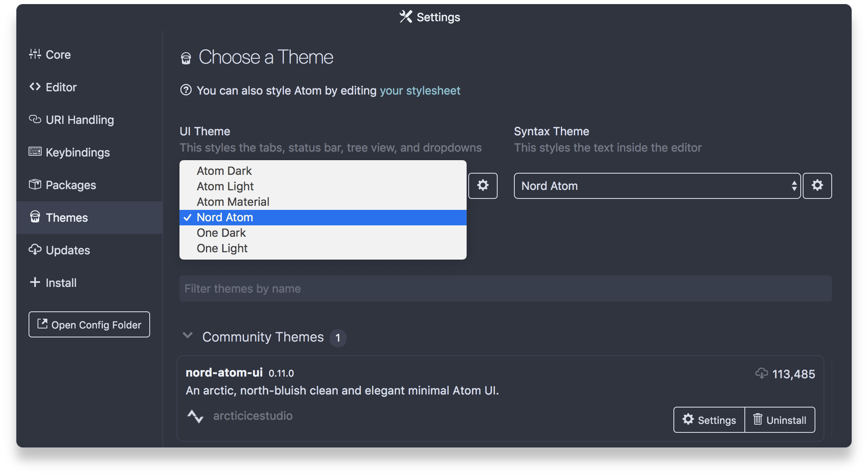Click arcticicestudio author avatar icon
868x476 pixels.
click(195, 416)
